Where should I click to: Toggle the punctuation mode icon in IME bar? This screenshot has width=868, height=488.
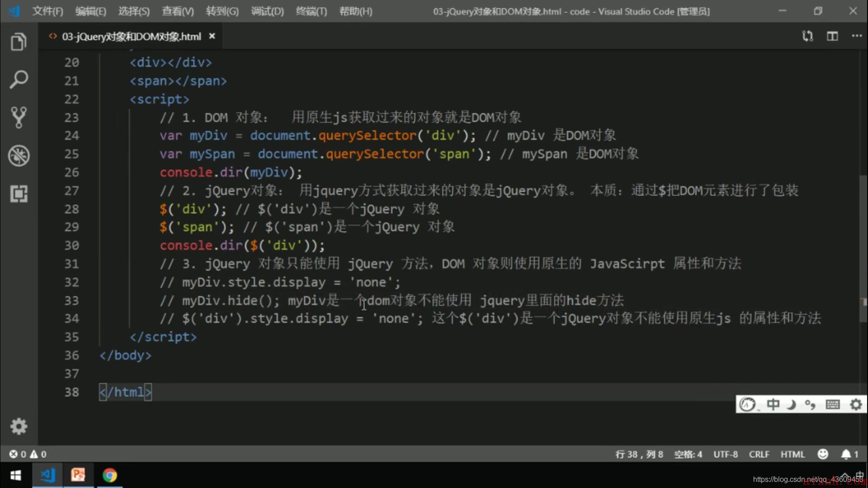pyautogui.click(x=810, y=404)
